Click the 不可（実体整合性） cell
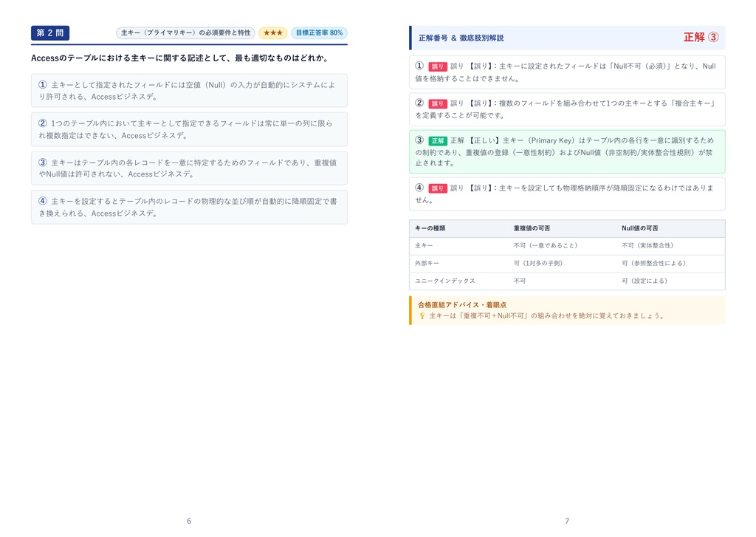The width and height of the screenshot is (756, 537). (x=647, y=245)
